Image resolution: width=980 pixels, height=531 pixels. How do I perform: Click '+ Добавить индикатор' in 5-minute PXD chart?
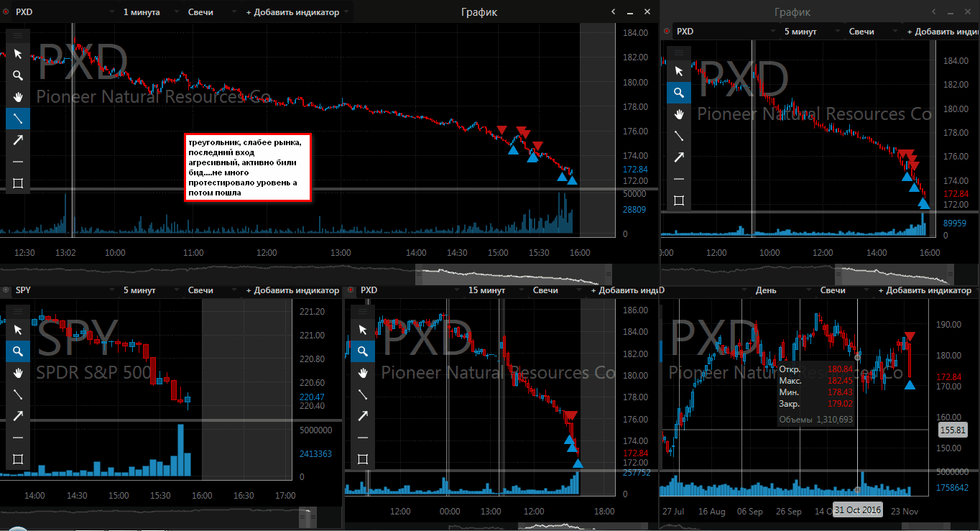(x=942, y=32)
